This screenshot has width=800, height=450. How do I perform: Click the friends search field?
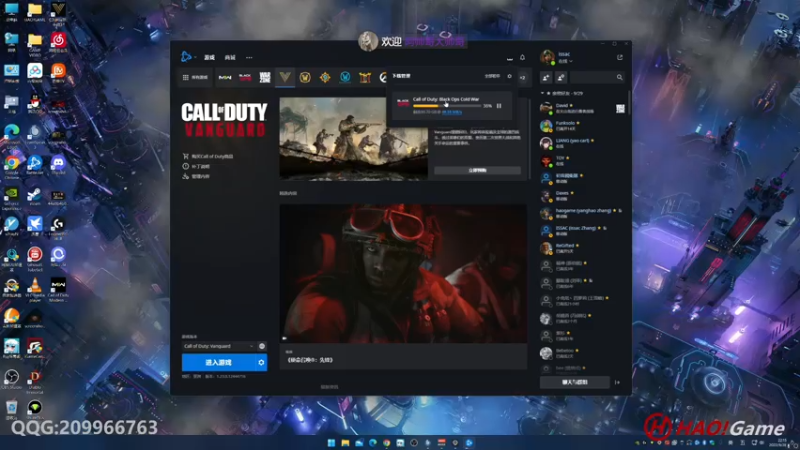click(x=597, y=77)
